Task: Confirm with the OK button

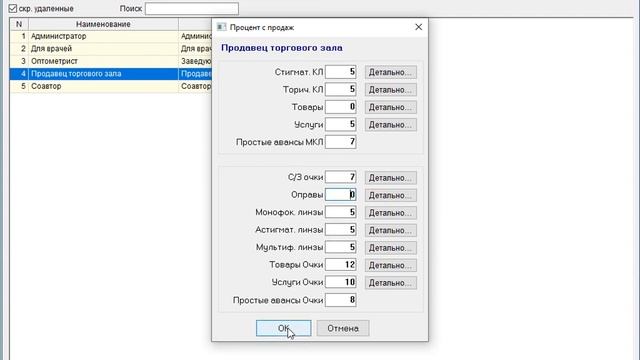Action: (x=284, y=328)
